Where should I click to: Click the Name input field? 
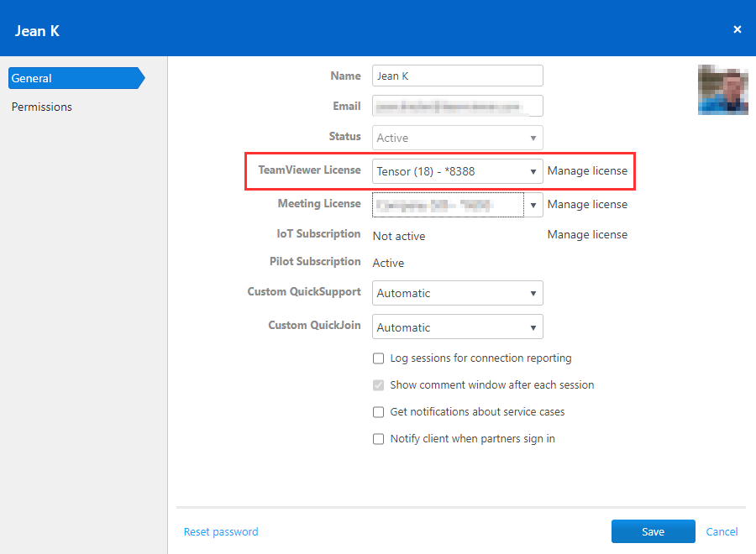pyautogui.click(x=458, y=76)
